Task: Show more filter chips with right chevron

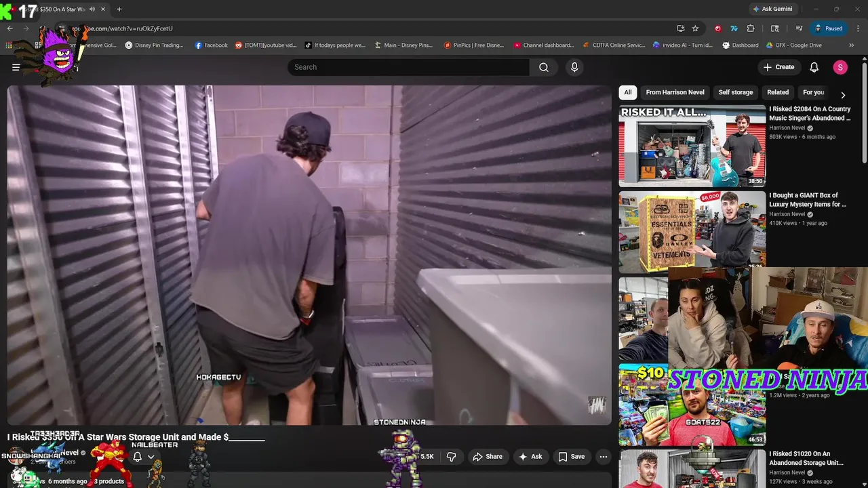Action: coord(843,95)
